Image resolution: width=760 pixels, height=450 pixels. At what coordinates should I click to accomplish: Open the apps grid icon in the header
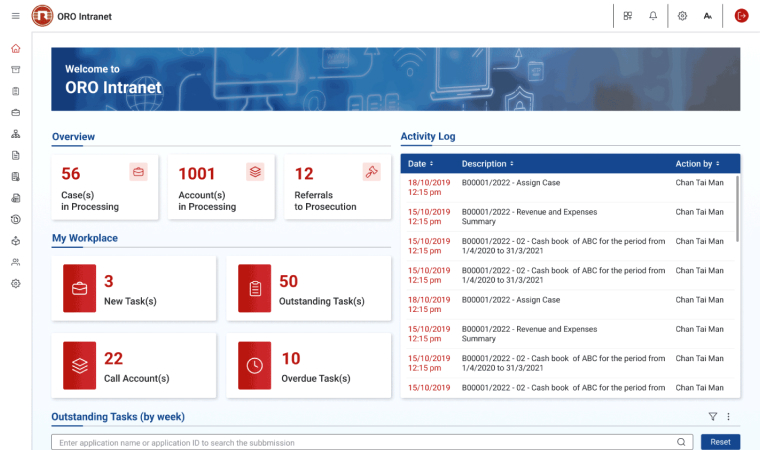coord(627,16)
